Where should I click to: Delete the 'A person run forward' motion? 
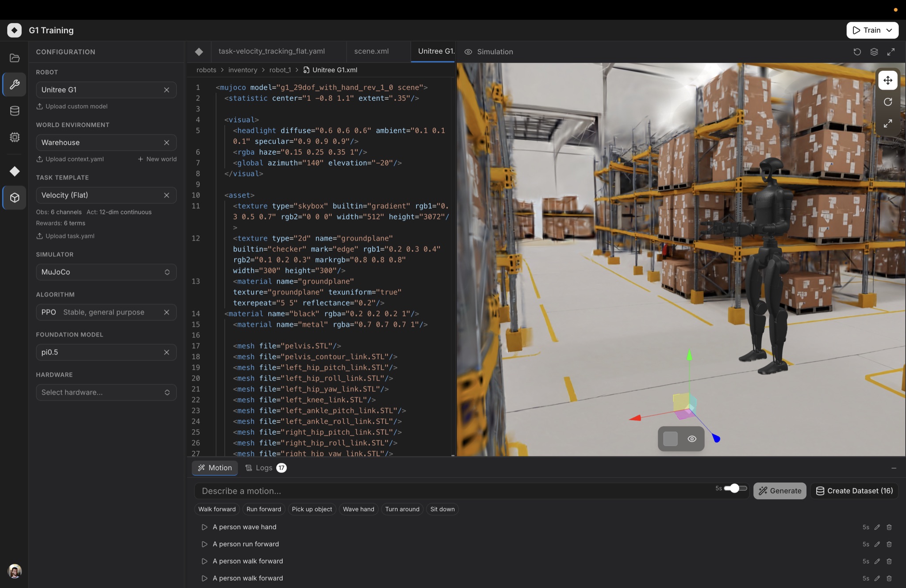pos(890,544)
